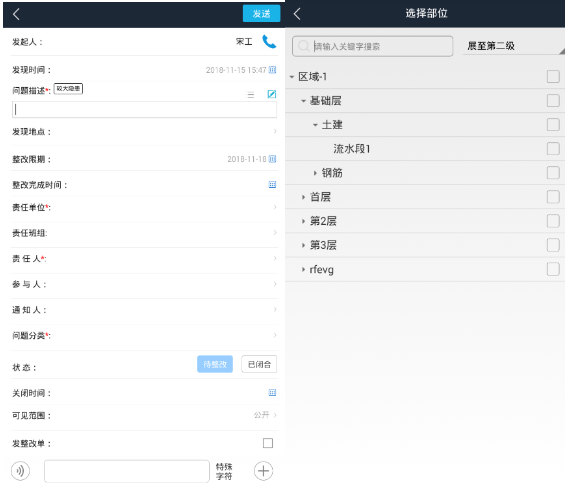Select the 流水段1 tree label
The image size is (565, 499).
pos(352,149)
